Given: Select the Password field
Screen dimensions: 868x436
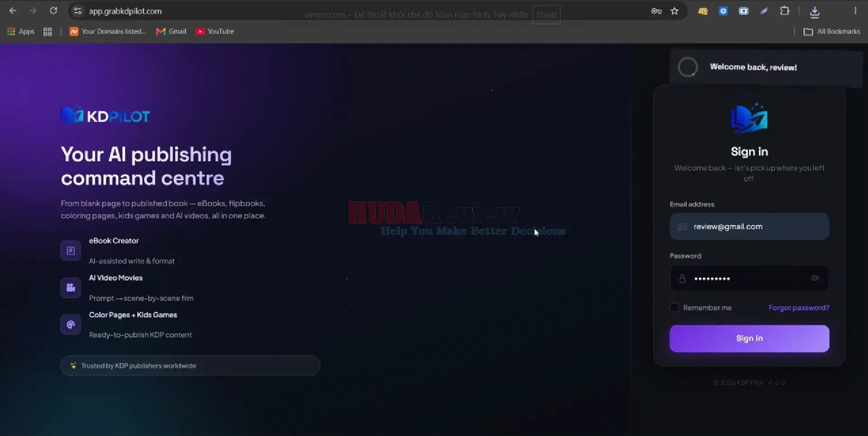Looking at the screenshot, I should (x=749, y=278).
